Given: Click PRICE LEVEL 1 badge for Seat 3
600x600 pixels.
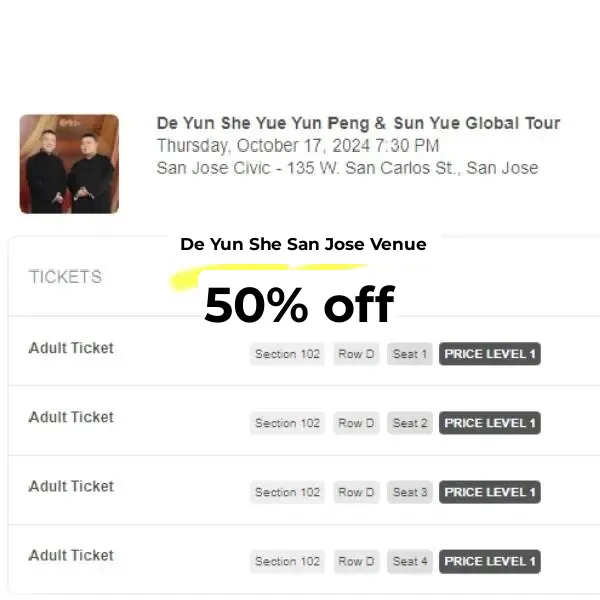Looking at the screenshot, I should [490, 492].
